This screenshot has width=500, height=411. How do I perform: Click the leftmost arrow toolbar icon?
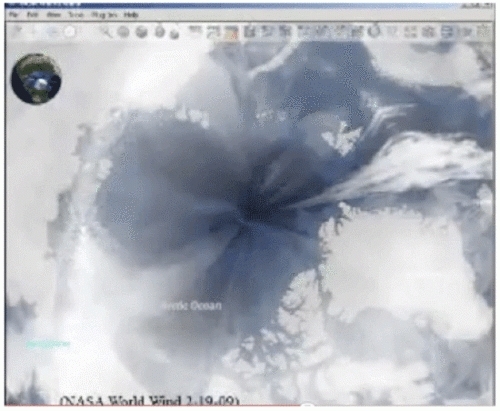pyautogui.click(x=16, y=32)
